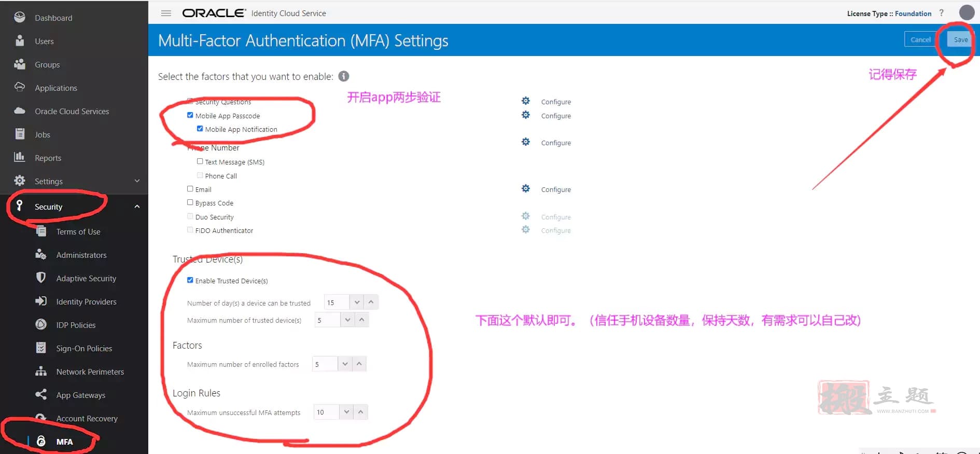
Task: Collapse the Security sidebar chevron
Action: (x=137, y=206)
